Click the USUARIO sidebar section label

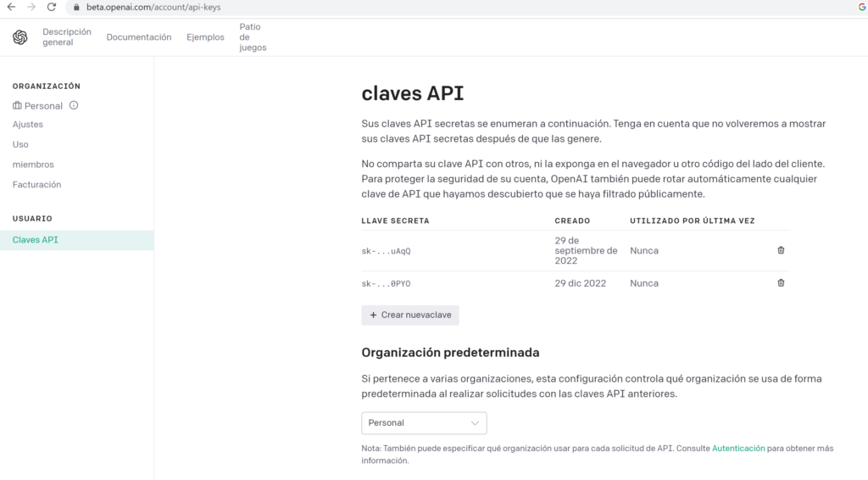[x=32, y=219]
